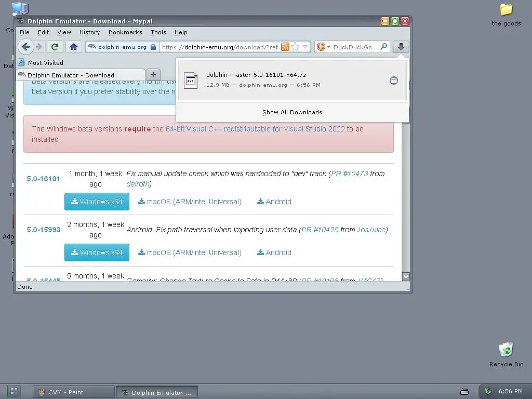Click scrollbar down arrow in browser
The image size is (532, 399).
[406, 276]
